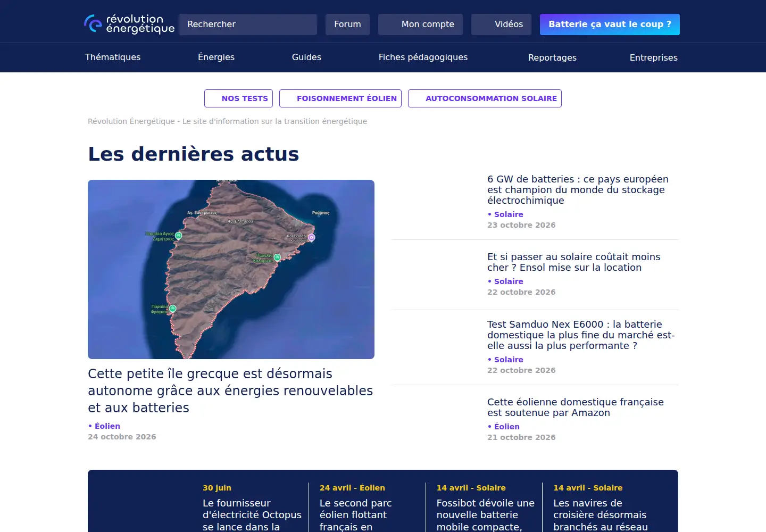
Task: Open the Greek island map thumbnail
Action: (231, 269)
